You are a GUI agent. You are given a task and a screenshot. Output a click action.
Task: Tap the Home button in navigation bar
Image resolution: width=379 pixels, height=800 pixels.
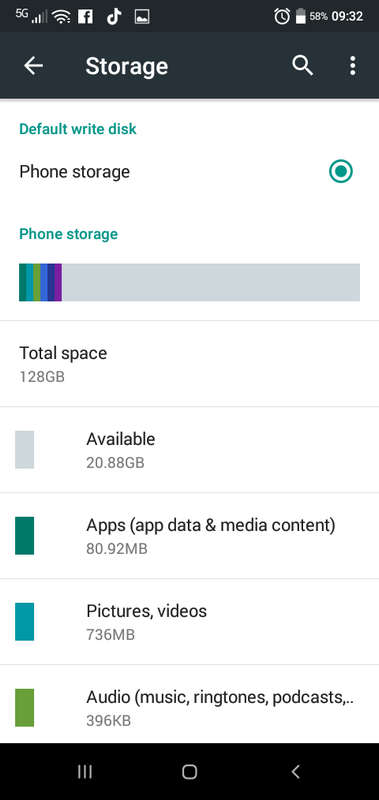189,772
